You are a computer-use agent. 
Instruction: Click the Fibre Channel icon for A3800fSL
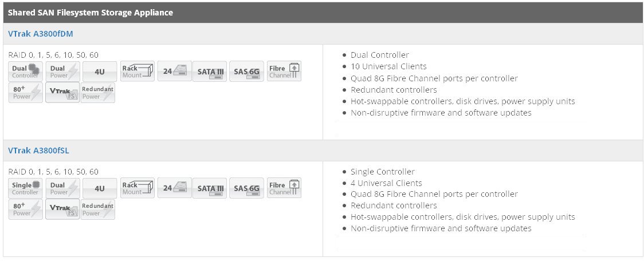point(284,188)
